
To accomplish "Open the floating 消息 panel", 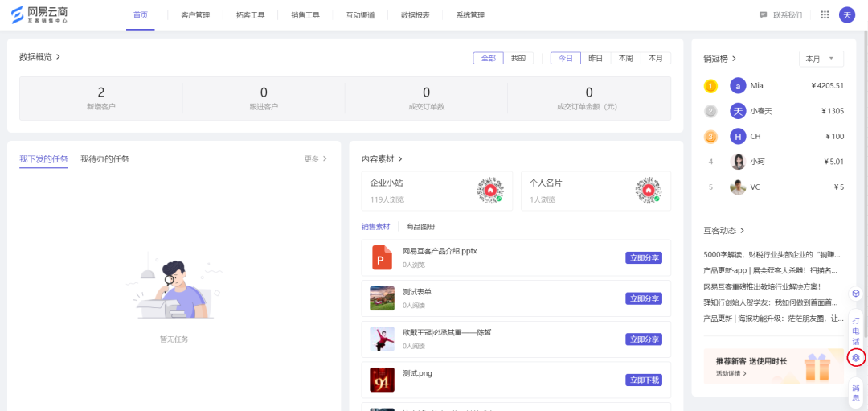I will click(856, 393).
